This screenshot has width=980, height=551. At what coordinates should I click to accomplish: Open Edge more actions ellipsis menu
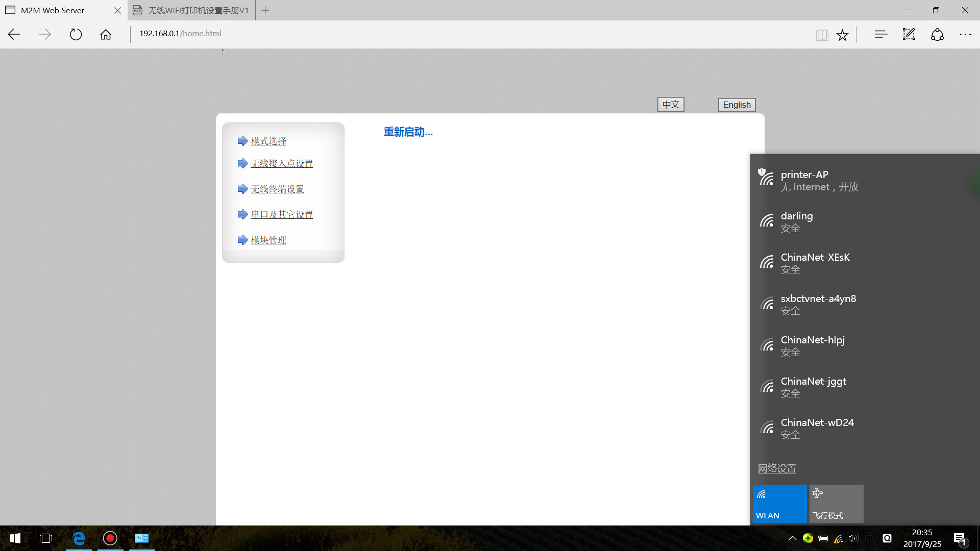tap(965, 34)
